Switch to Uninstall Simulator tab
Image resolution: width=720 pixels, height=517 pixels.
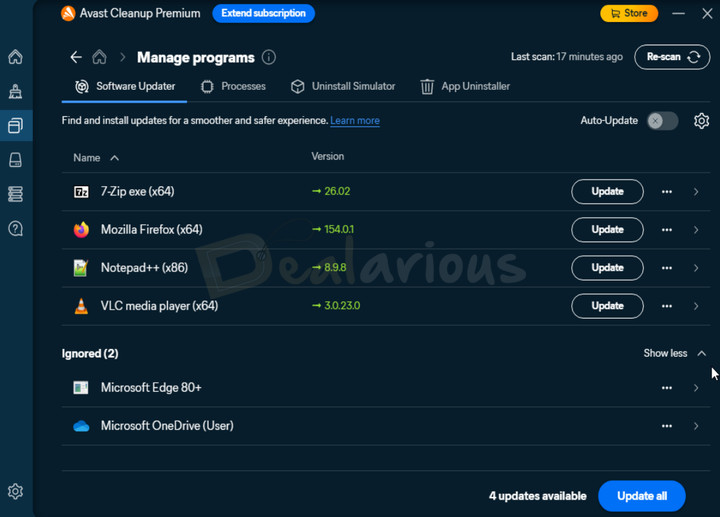(343, 86)
